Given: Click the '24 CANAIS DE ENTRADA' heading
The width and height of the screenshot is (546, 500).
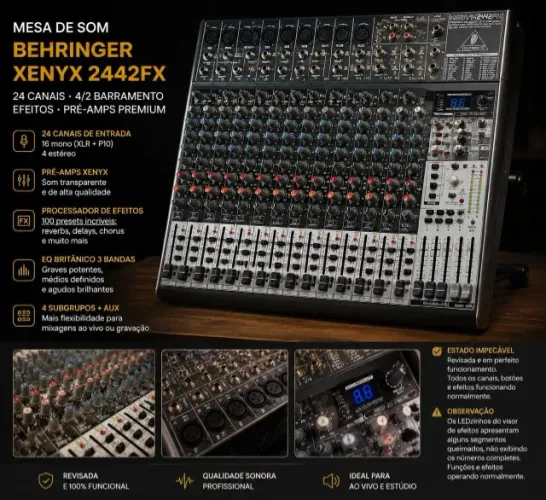Looking at the screenshot, I should (86, 134).
